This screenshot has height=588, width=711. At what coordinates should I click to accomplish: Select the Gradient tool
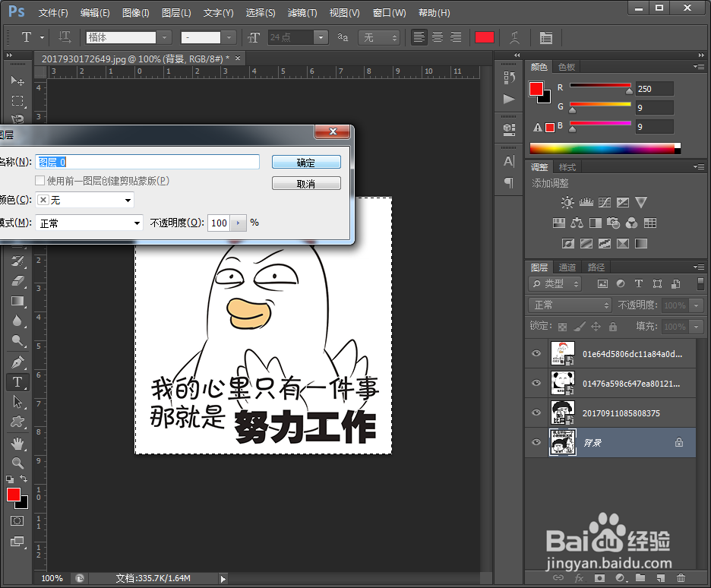[17, 301]
